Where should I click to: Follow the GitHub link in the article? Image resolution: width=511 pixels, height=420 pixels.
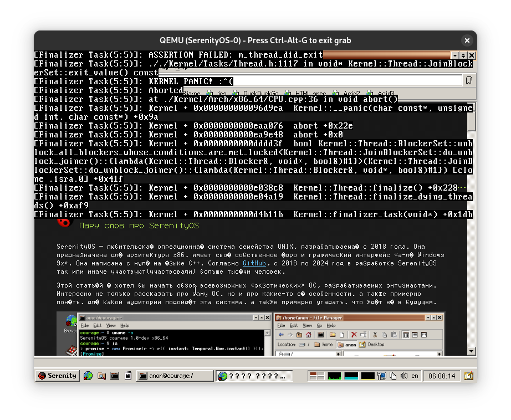point(254,263)
